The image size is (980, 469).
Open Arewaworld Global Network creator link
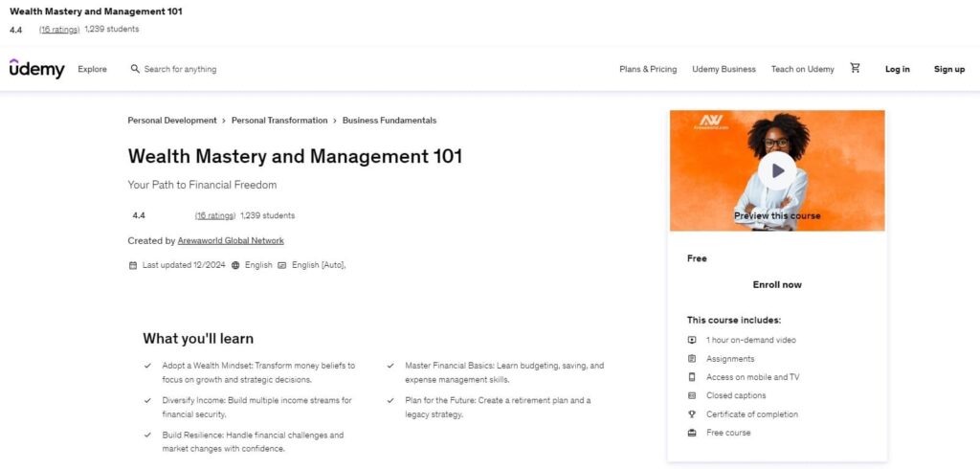pos(231,240)
